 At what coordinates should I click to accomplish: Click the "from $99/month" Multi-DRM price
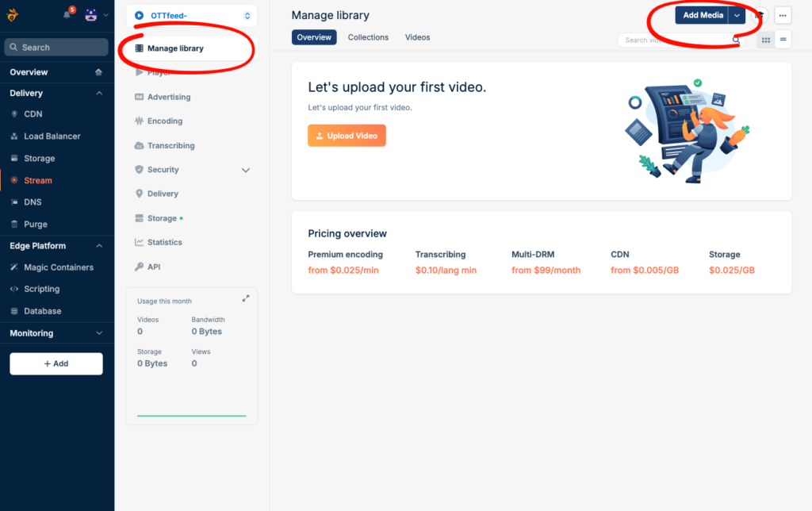(546, 270)
